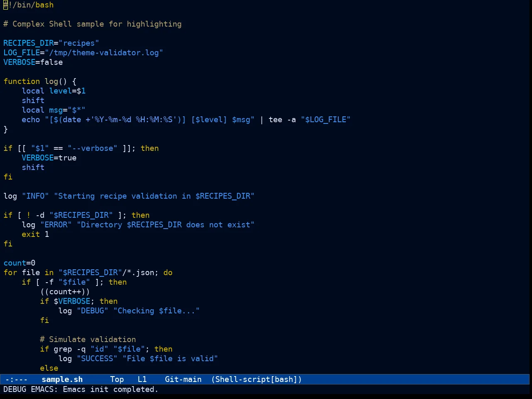Click the "$LOG_FILE" argument after tee
This screenshot has height=399, width=532.
[325, 120]
